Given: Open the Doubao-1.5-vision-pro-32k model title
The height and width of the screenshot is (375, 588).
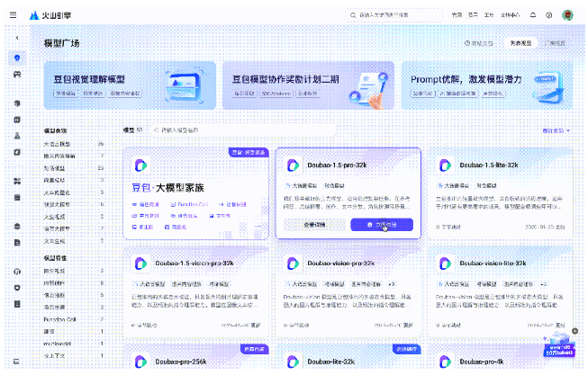Looking at the screenshot, I should (194, 263).
